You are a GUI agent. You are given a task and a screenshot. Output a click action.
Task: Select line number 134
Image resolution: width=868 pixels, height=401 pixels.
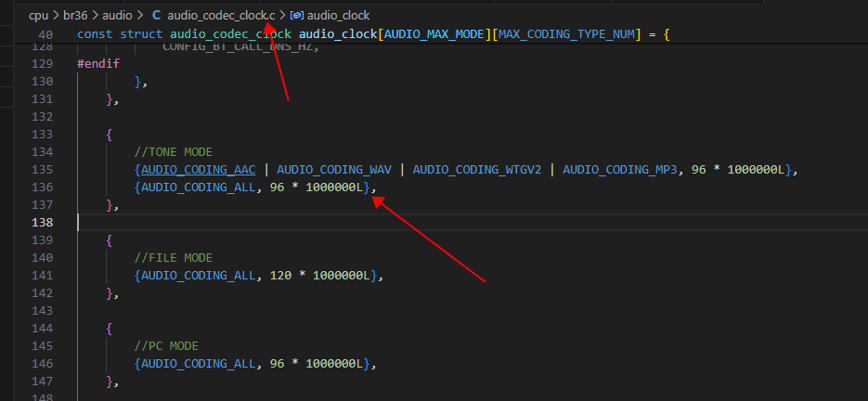pos(42,151)
